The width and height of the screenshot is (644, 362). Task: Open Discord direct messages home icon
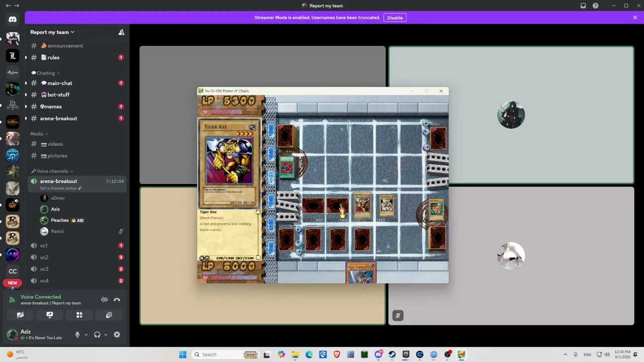coord(13,20)
